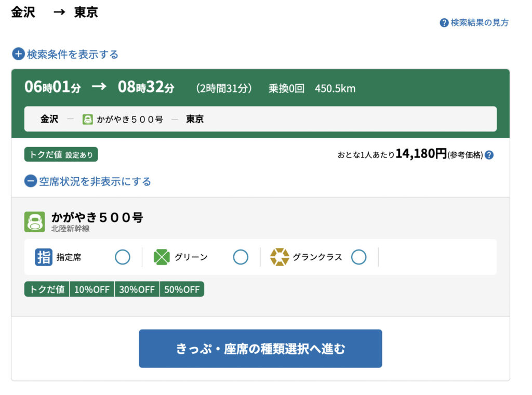This screenshot has width=532, height=395.
Task: Click the トクだ値 discount label
Action: tap(47, 289)
